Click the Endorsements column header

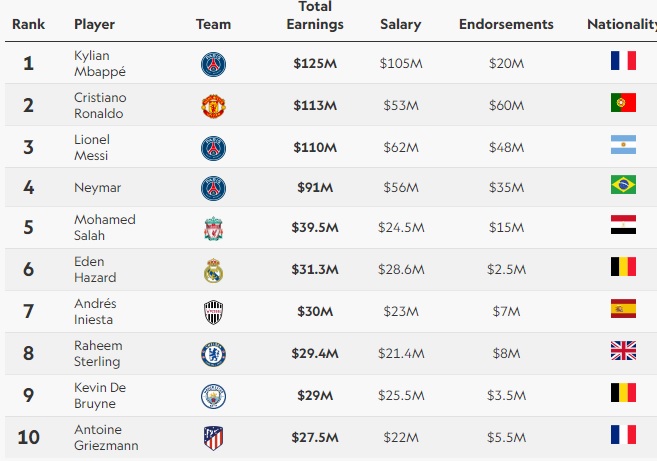coord(505,24)
